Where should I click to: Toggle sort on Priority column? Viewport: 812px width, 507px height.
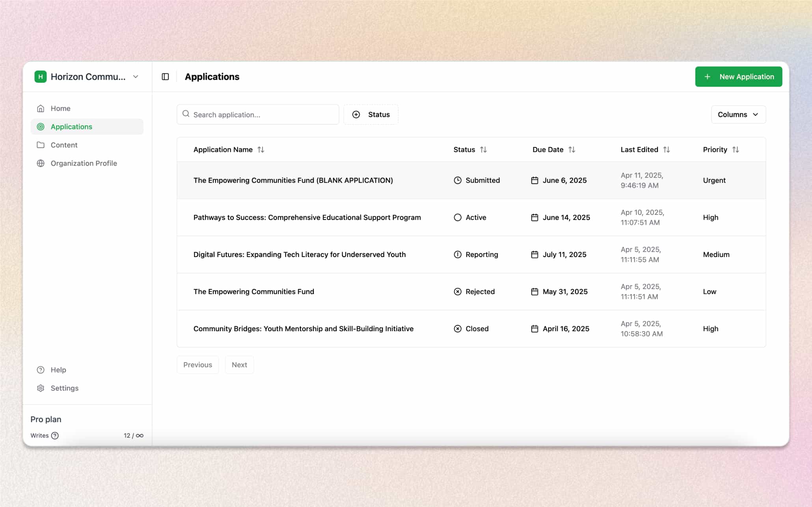point(735,149)
